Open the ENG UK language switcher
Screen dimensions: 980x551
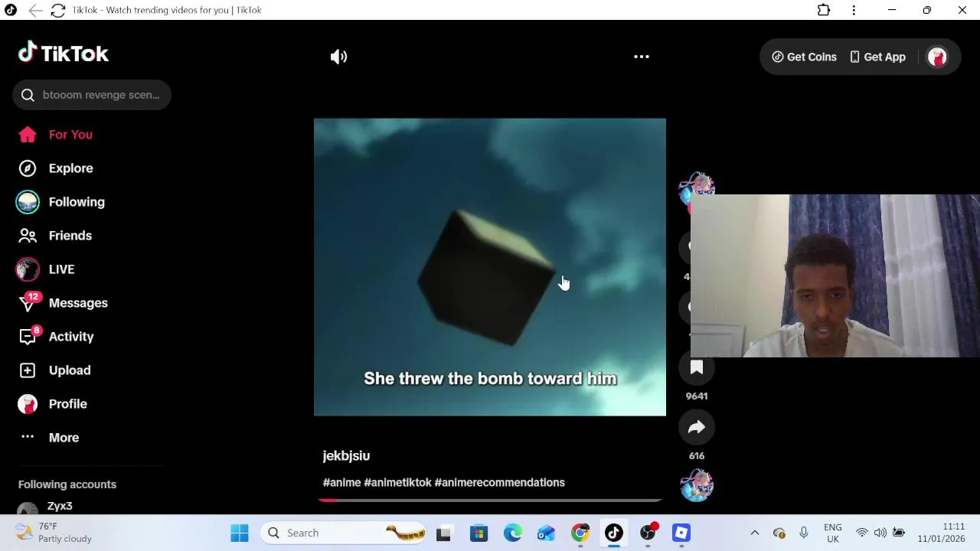point(832,533)
